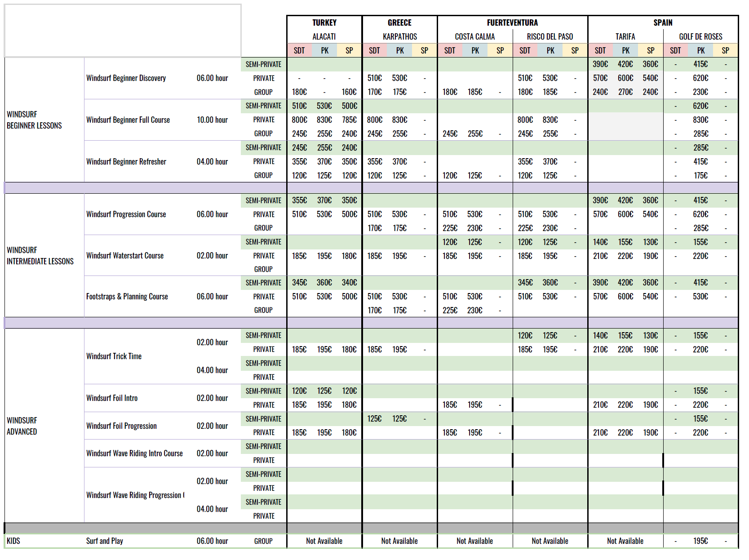The width and height of the screenshot is (749, 560).
Task: Click Not Available under Alacati in KIDS row
Action: 324,541
